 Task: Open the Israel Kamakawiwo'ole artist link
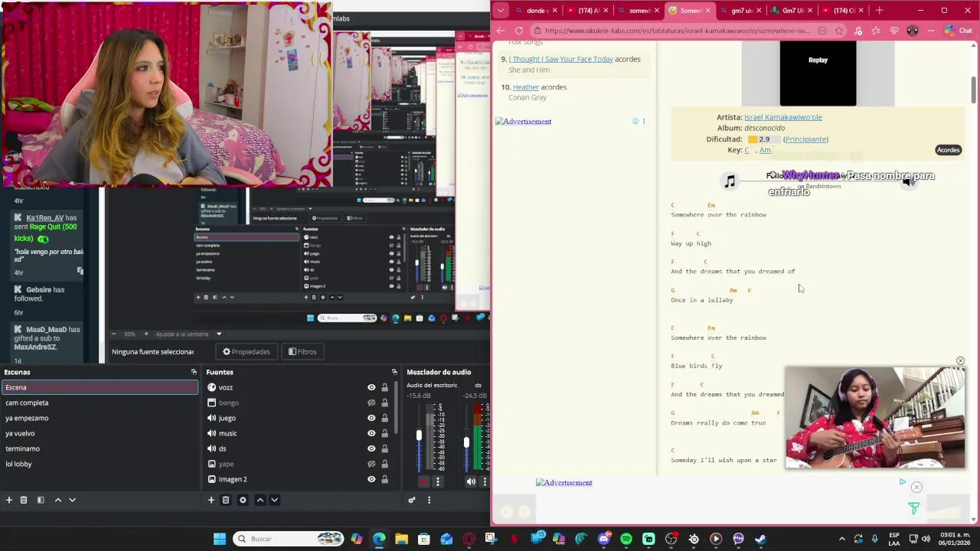782,117
